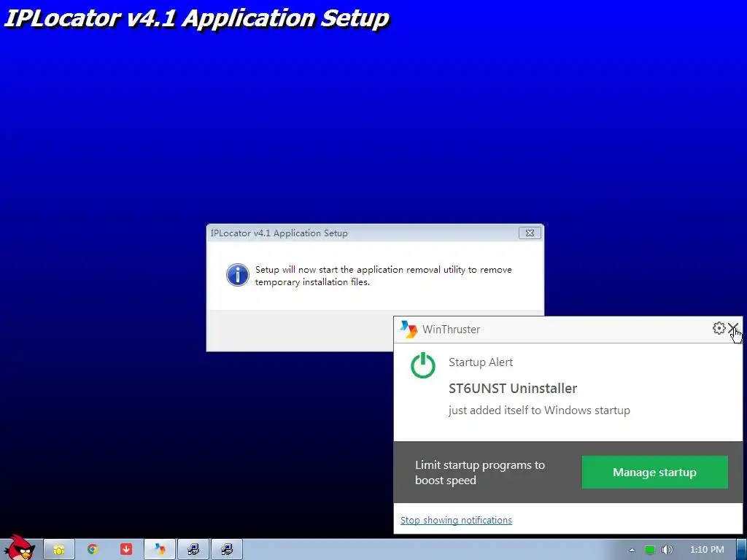Screen dimensions: 747x560
Task: Switch to WinThruster in the taskbar
Action: pyautogui.click(x=160, y=550)
